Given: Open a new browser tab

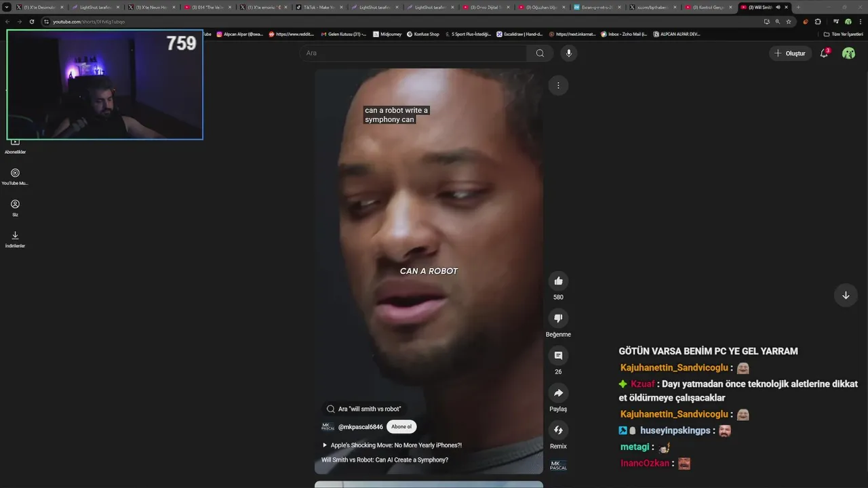Looking at the screenshot, I should 798,7.
